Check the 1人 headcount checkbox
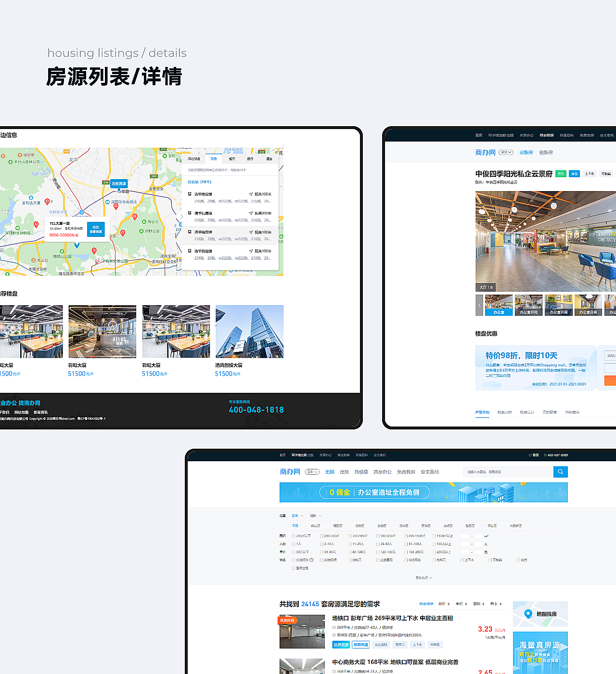The image size is (616, 674). (294, 544)
